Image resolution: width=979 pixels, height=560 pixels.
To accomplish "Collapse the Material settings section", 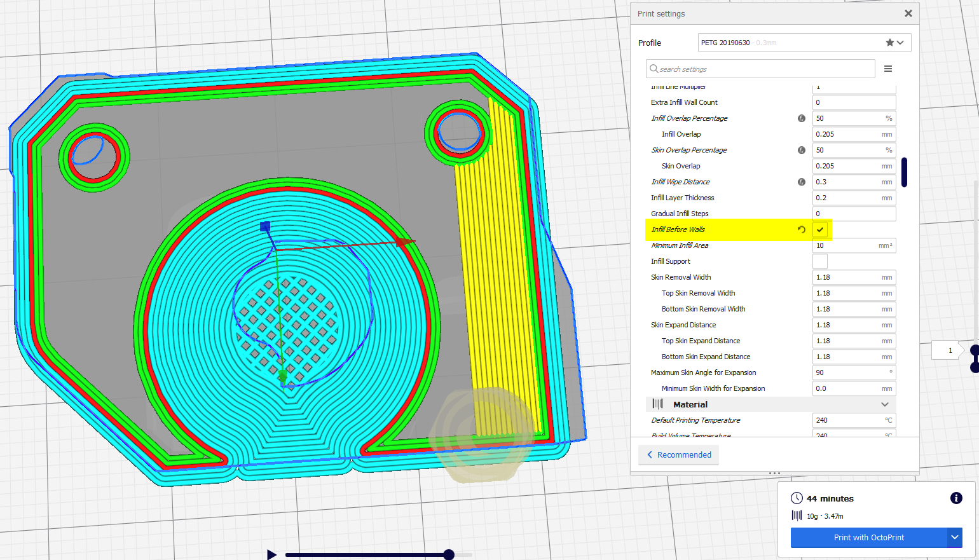I will point(884,404).
